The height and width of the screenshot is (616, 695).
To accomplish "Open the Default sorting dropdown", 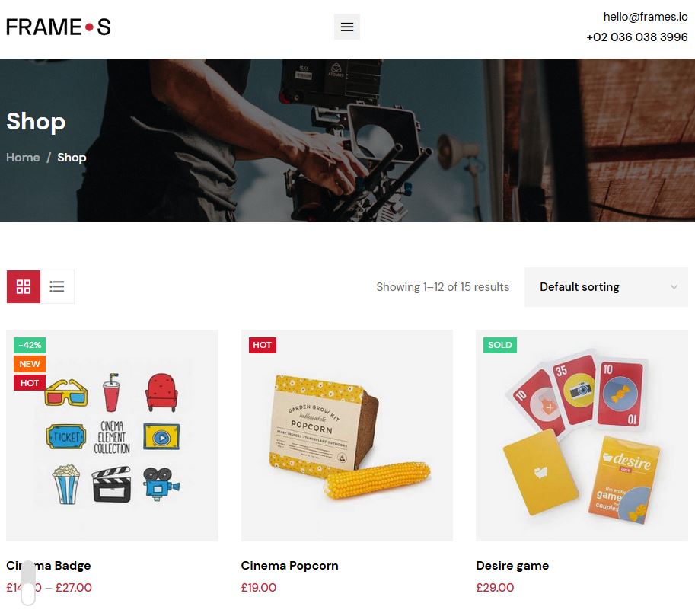I will [x=606, y=287].
